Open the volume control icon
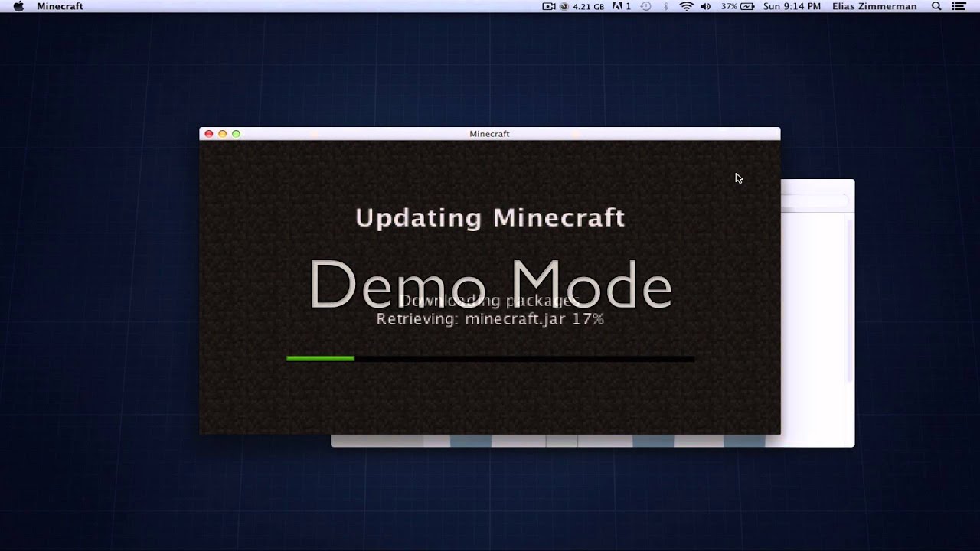980x551 pixels. tap(705, 6)
